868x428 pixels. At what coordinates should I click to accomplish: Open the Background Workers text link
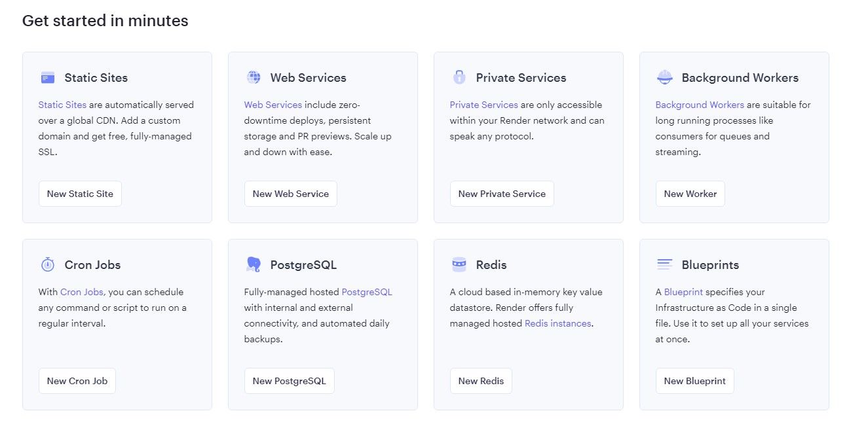pyautogui.click(x=699, y=105)
